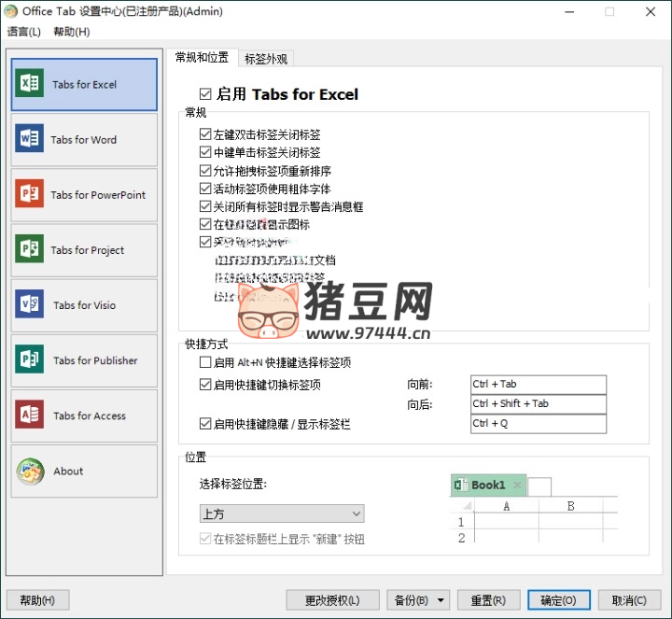Select the Visio icon in sidebar
This screenshot has width=672, height=619.
pos(29,304)
